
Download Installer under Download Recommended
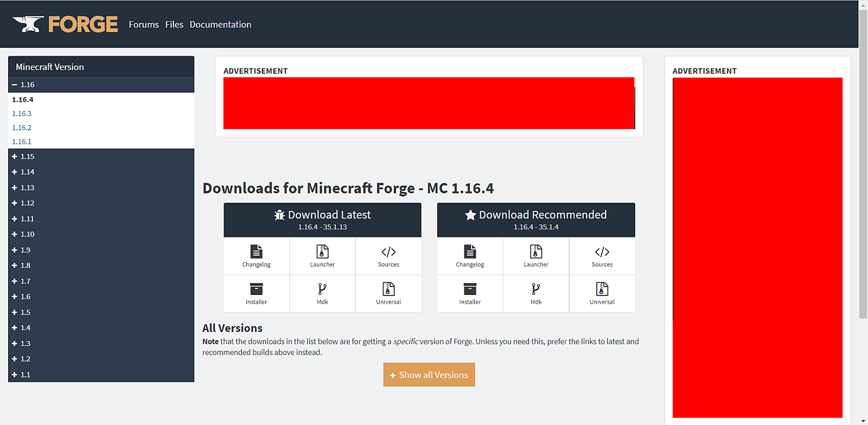pos(470,294)
